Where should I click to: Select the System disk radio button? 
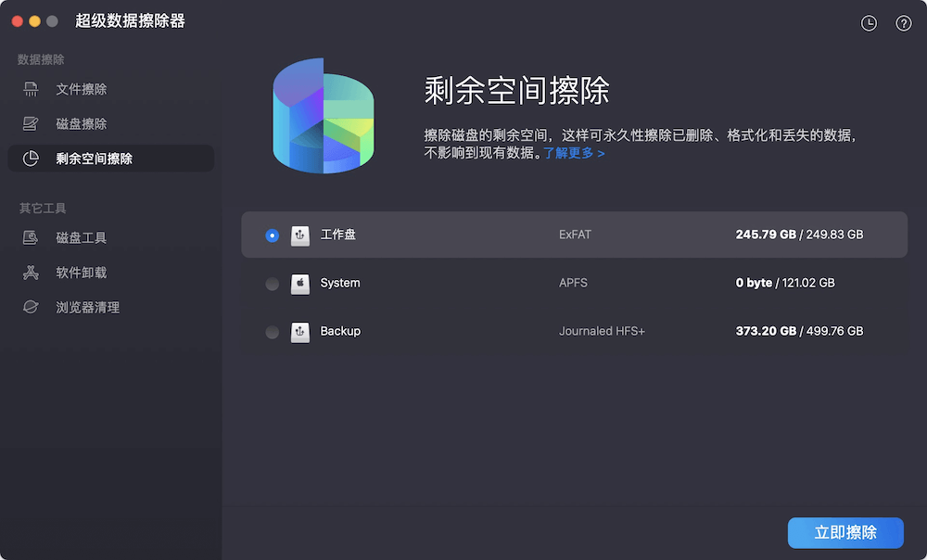point(272,283)
